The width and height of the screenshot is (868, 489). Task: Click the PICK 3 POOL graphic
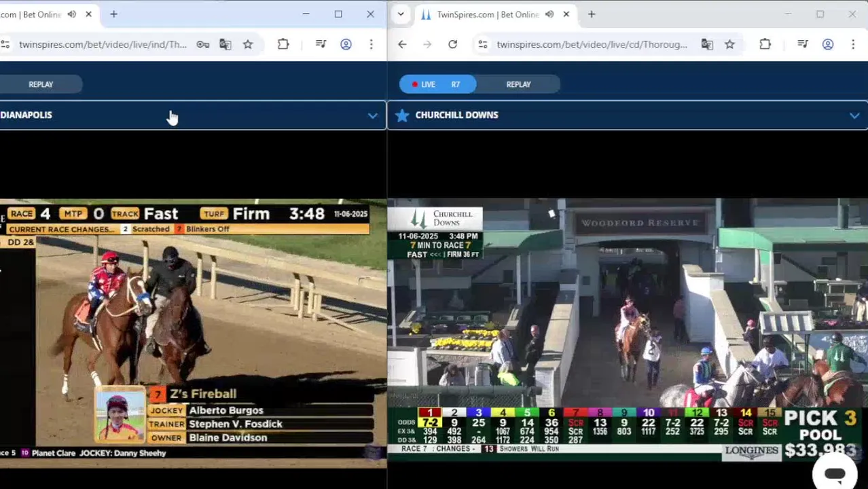click(820, 434)
